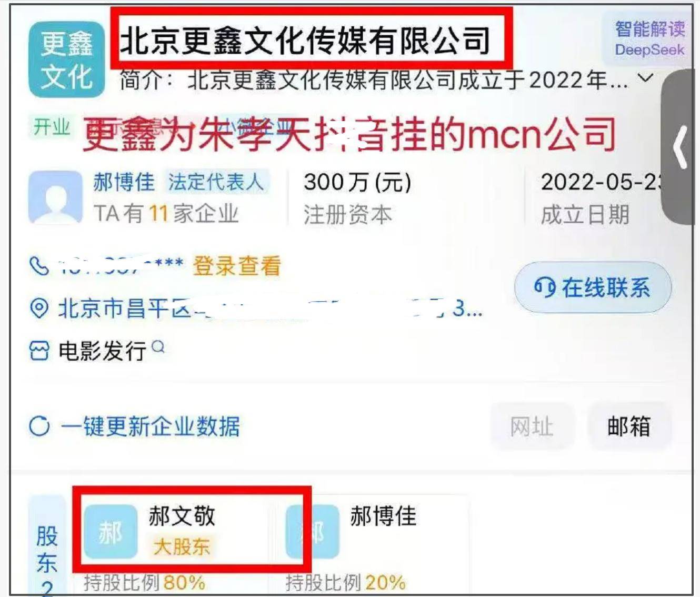This screenshot has width=700, height=597.
Task: Click 郝博佳 shareholder avatar icon
Action: [x=313, y=532]
